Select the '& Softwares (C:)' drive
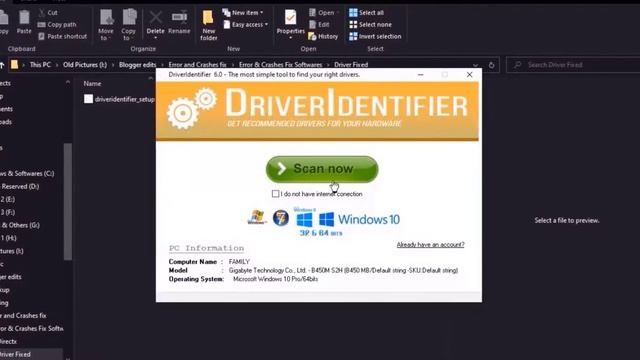Image resolution: width=640 pixels, height=360 pixels. tap(27, 173)
